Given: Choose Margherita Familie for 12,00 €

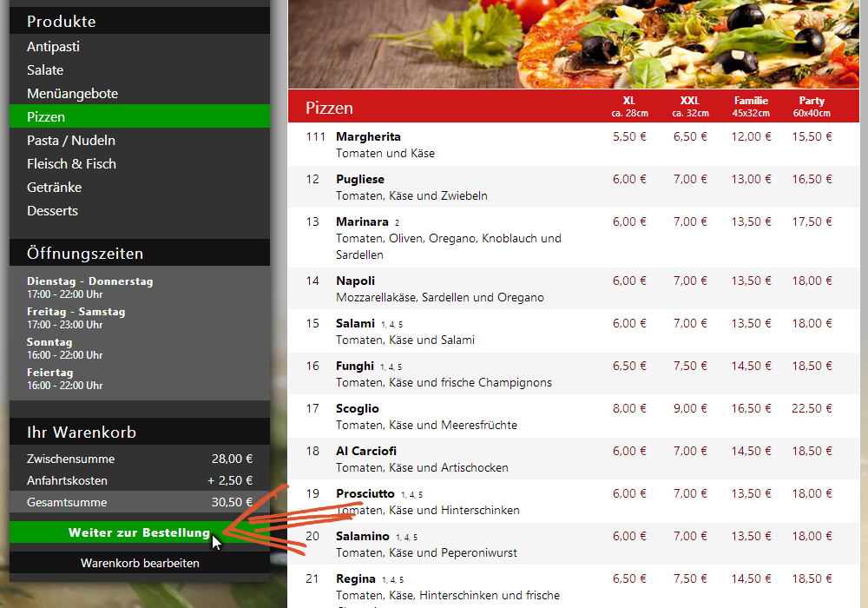Looking at the screenshot, I should [x=751, y=136].
